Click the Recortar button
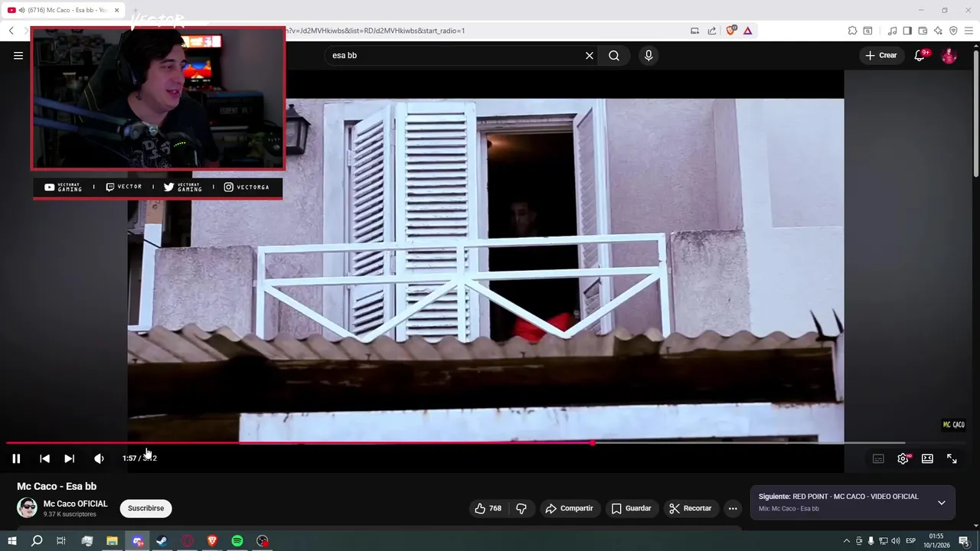This screenshot has width=980, height=551. (691, 508)
